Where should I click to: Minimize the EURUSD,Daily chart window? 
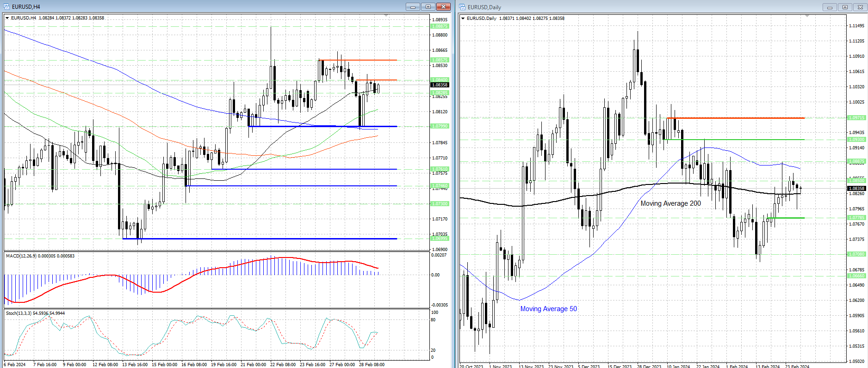pyautogui.click(x=830, y=7)
